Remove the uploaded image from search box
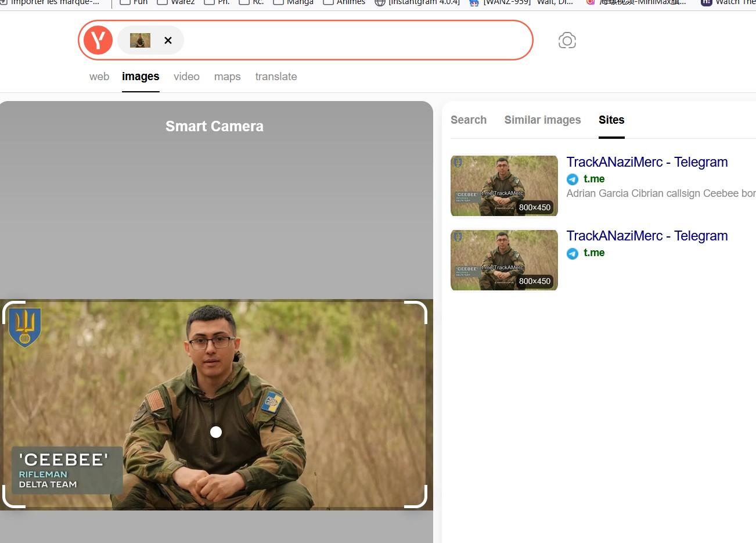756x543 pixels. (x=168, y=40)
